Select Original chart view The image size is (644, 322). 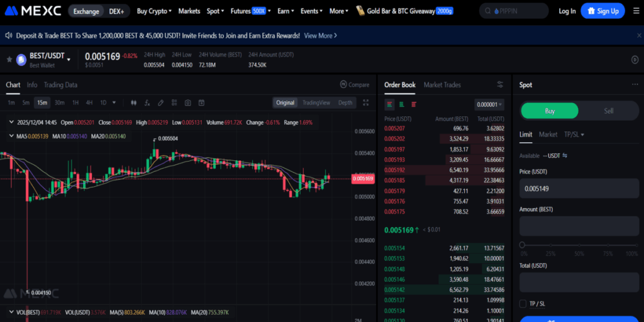[x=285, y=103]
